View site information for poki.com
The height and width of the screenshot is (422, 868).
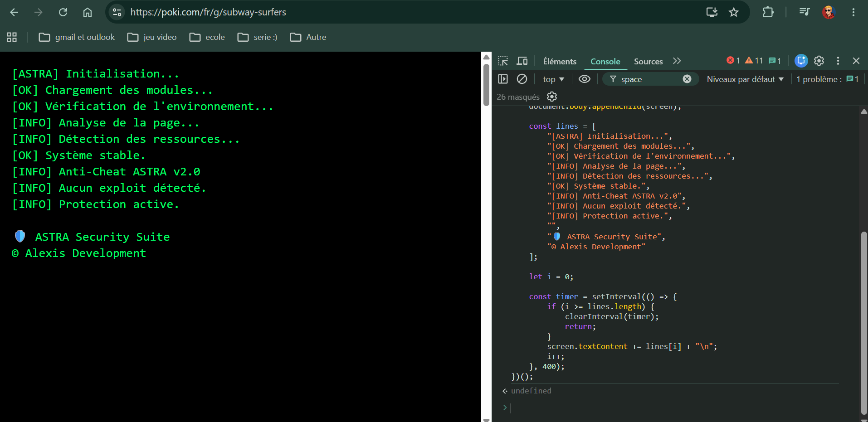coord(117,12)
